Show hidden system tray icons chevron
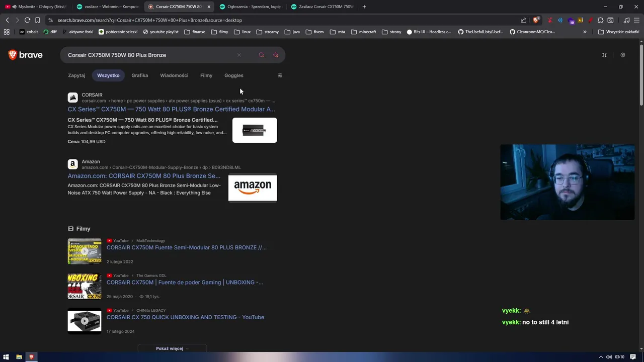644x362 pixels. click(x=601, y=357)
